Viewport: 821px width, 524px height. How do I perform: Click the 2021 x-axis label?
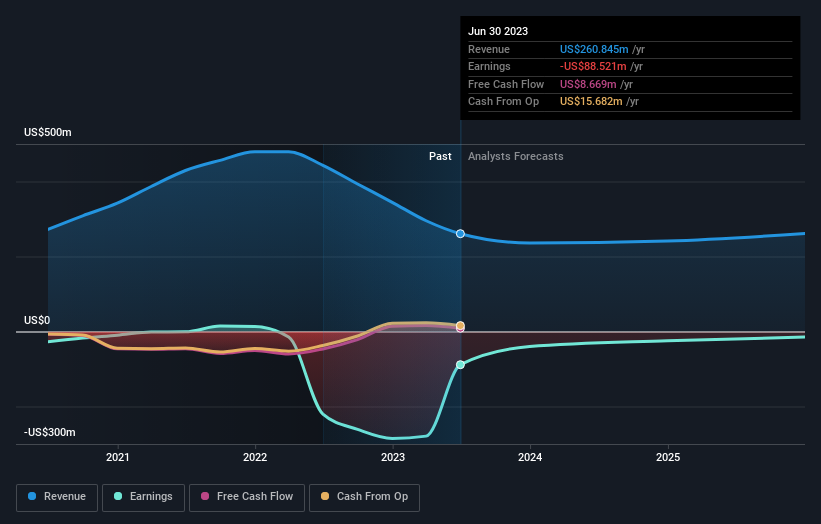118,457
